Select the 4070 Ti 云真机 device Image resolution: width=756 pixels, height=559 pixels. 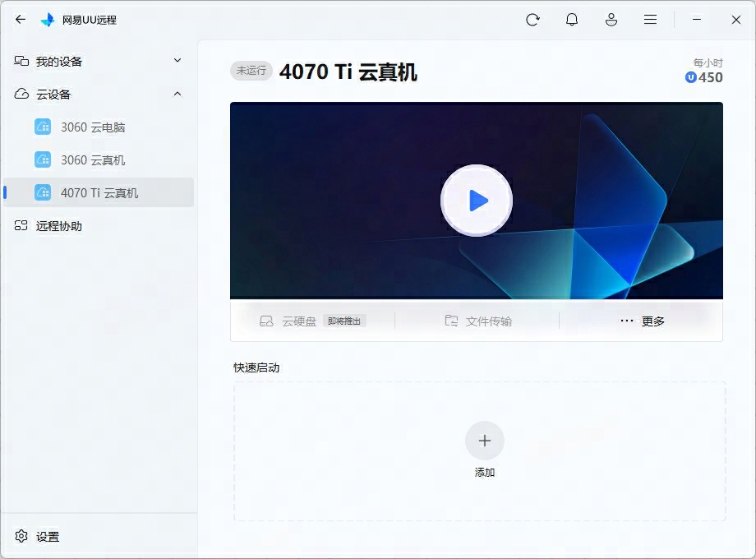click(x=98, y=192)
